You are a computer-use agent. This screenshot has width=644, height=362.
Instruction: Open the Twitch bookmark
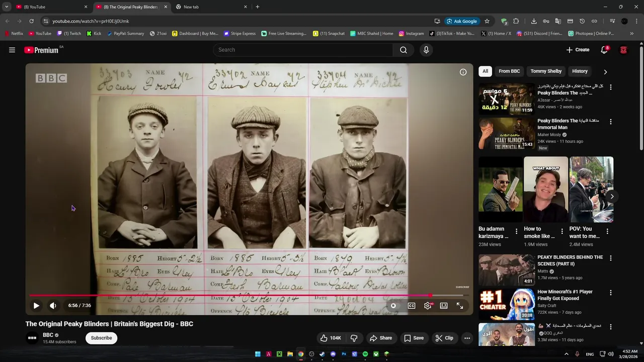click(x=69, y=34)
